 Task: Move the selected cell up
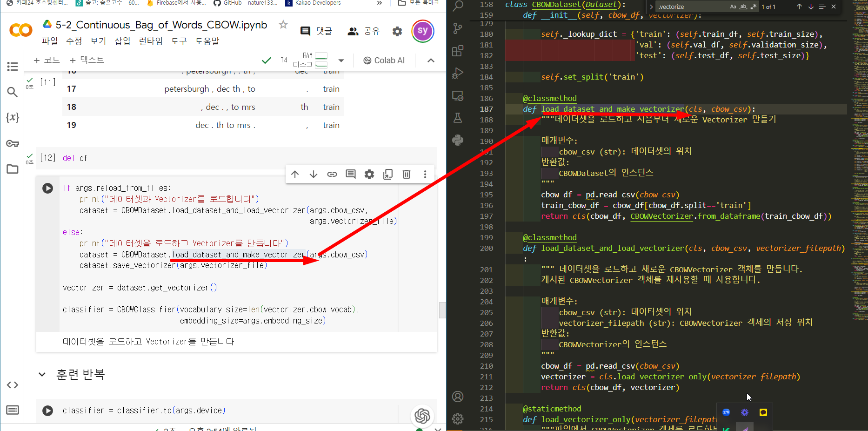click(295, 174)
